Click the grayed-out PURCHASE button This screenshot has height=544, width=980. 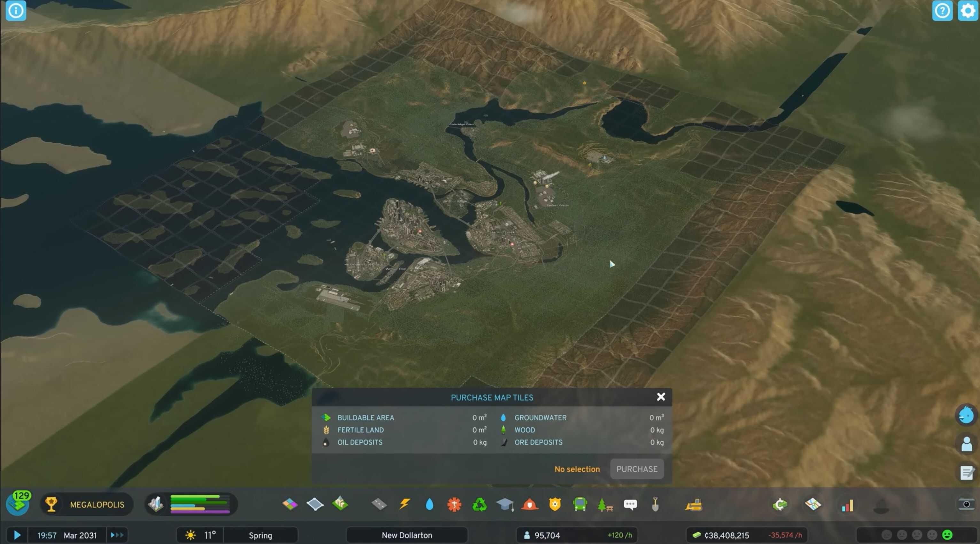pyautogui.click(x=637, y=469)
